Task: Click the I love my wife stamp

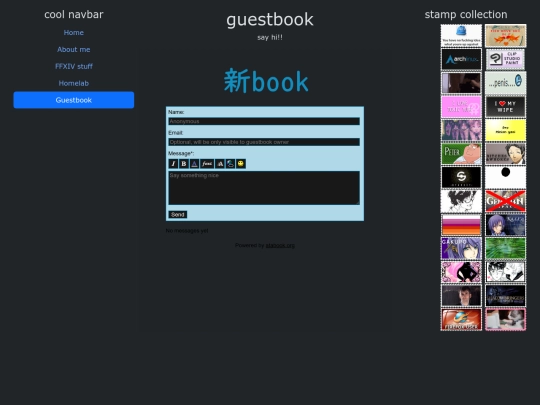Action: pyautogui.click(x=505, y=106)
